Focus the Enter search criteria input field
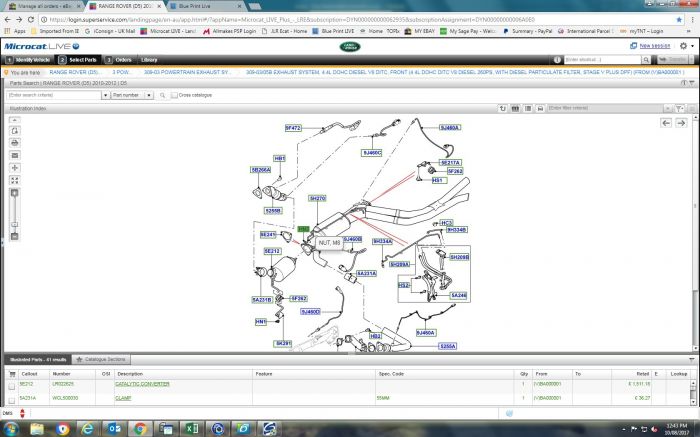700x437 pixels. click(54, 95)
